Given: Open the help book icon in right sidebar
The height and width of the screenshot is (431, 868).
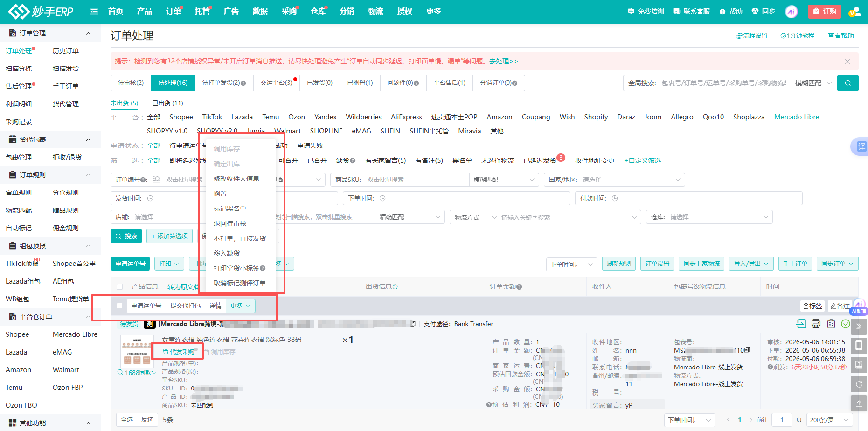Looking at the screenshot, I should tap(859, 365).
